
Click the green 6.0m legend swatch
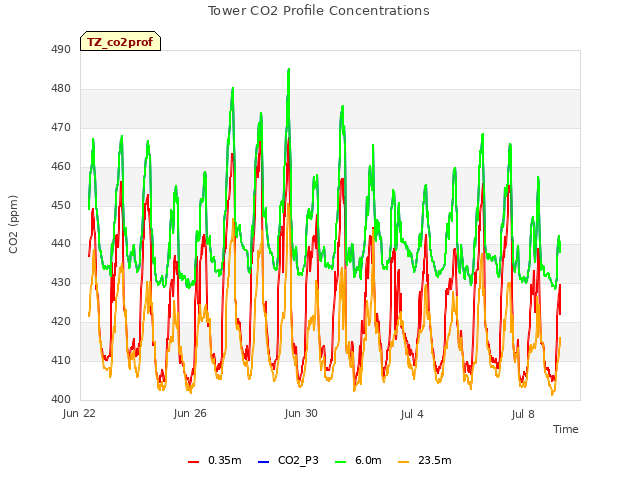[x=340, y=462]
